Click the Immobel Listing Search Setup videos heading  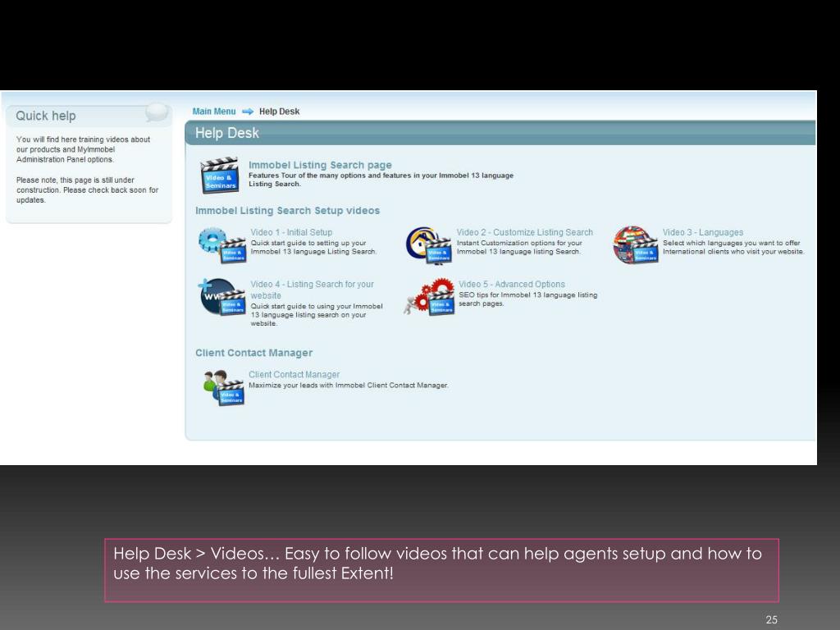tap(288, 211)
